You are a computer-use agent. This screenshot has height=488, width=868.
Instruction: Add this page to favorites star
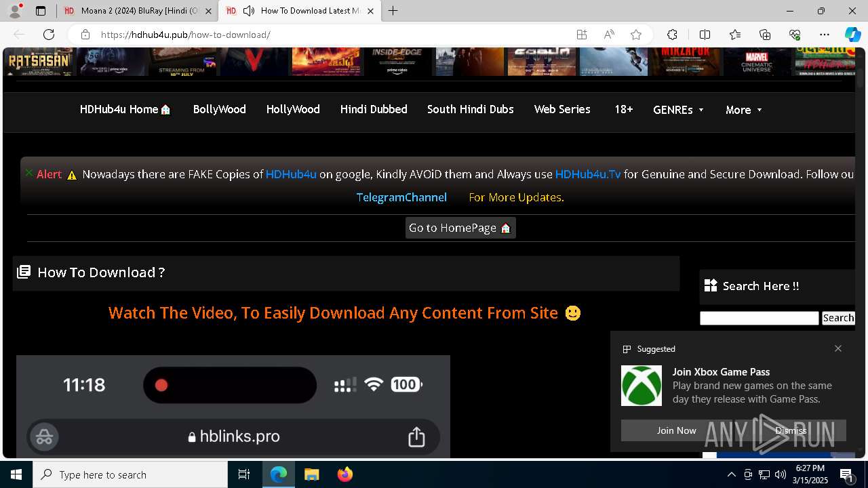click(636, 35)
